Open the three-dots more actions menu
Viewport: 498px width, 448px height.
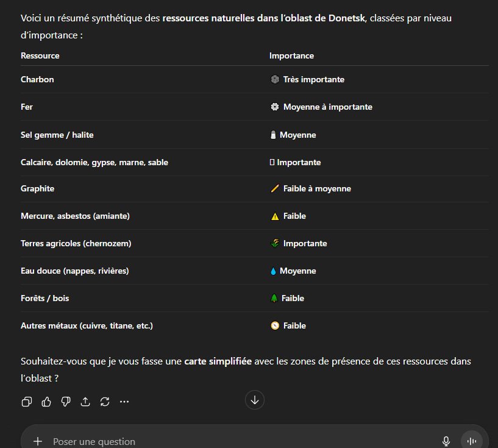click(x=124, y=401)
